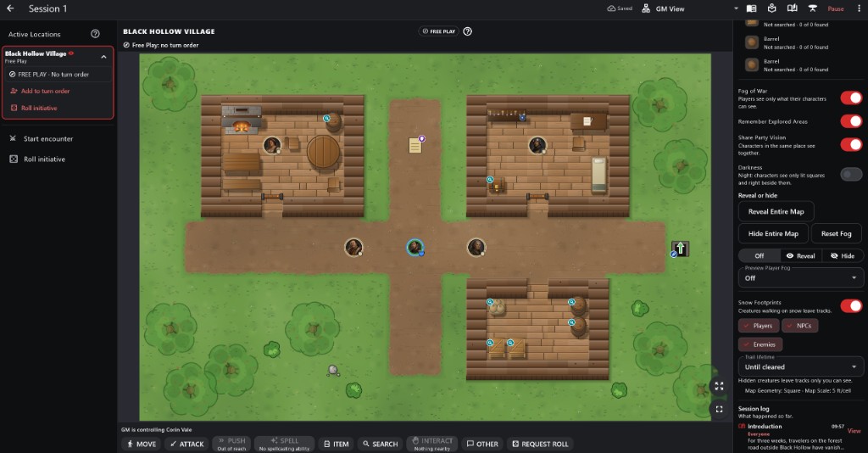Click the grey rock on the grass
This screenshot has height=453, width=868.
pos(332,370)
